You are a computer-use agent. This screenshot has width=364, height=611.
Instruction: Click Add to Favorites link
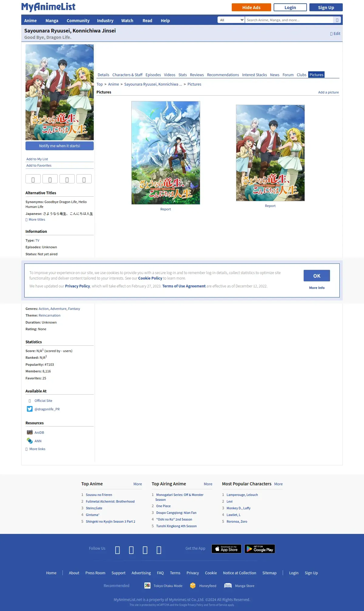pos(39,165)
